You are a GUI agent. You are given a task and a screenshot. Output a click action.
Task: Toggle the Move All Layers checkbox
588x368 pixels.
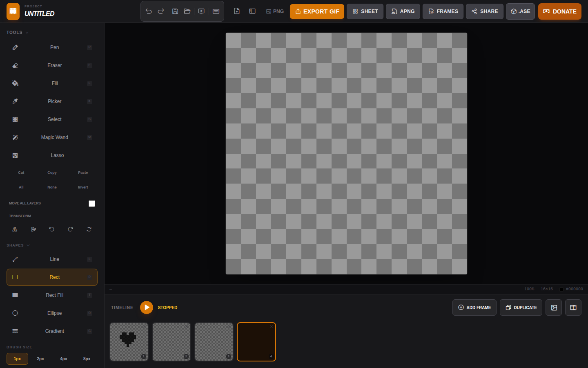coord(92,204)
